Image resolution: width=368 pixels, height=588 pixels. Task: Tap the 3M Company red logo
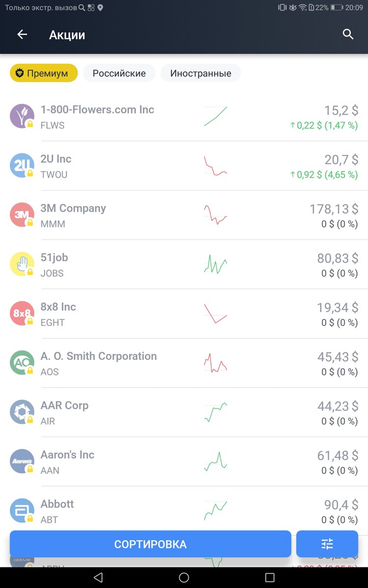coord(22,215)
